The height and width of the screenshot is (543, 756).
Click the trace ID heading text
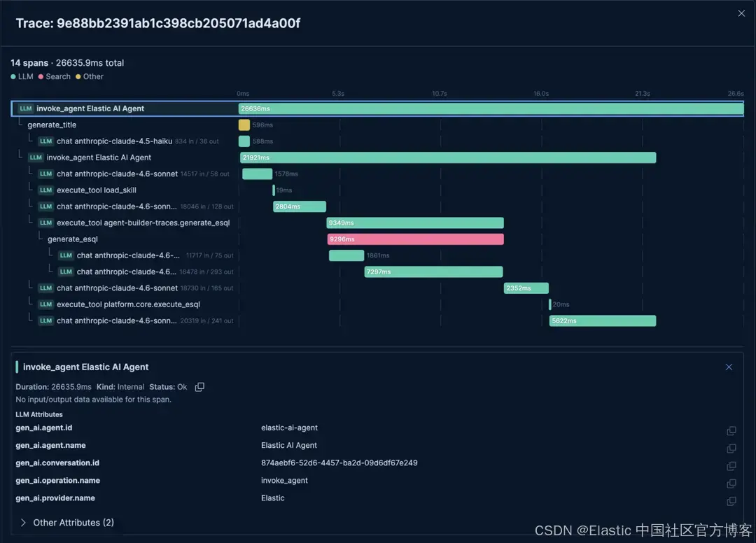(x=157, y=23)
